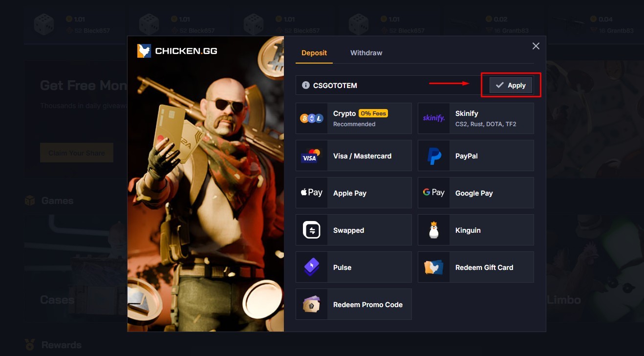
Task: Close the deposit dialog
Action: tap(536, 46)
